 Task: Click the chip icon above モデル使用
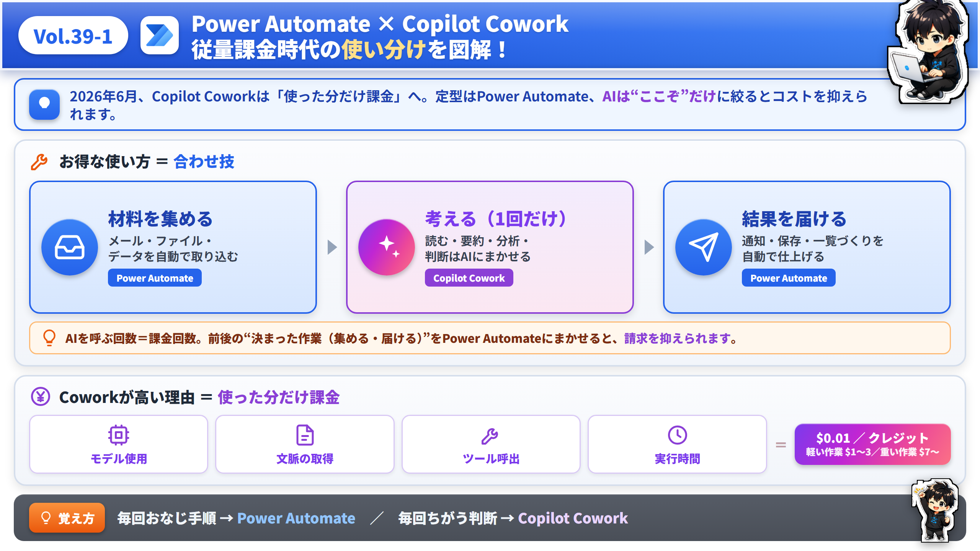pyautogui.click(x=119, y=435)
